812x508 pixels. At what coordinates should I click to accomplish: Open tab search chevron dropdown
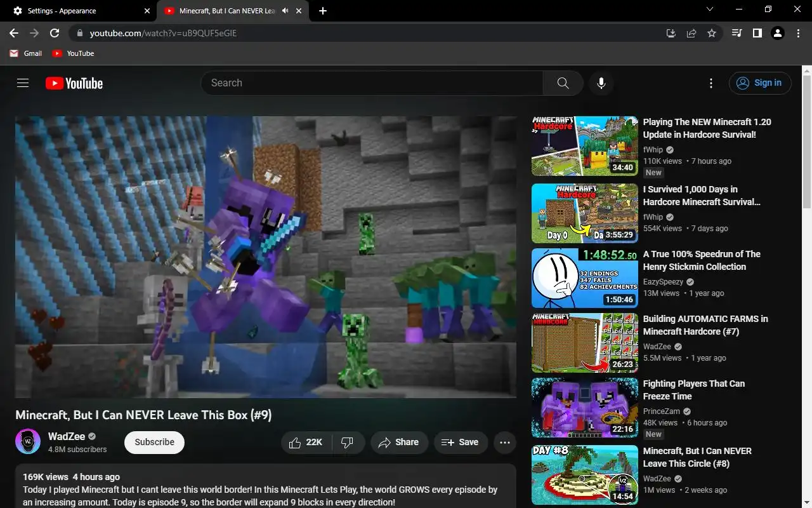pos(710,10)
